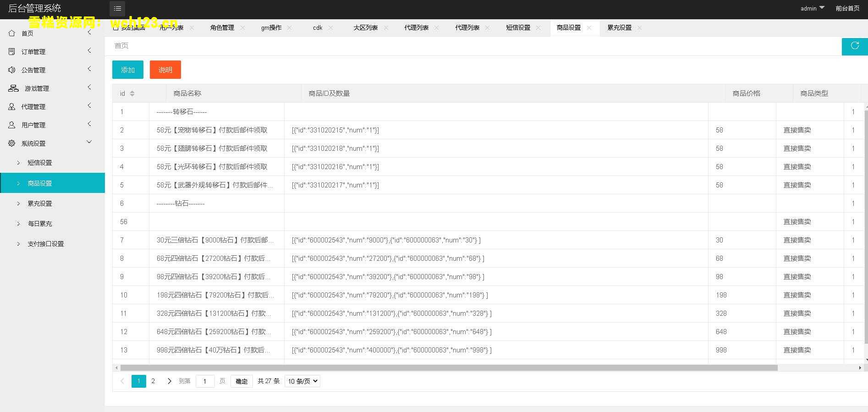868x412 pixels.
Task: Click the vertical table scrollbar
Action: [866, 227]
